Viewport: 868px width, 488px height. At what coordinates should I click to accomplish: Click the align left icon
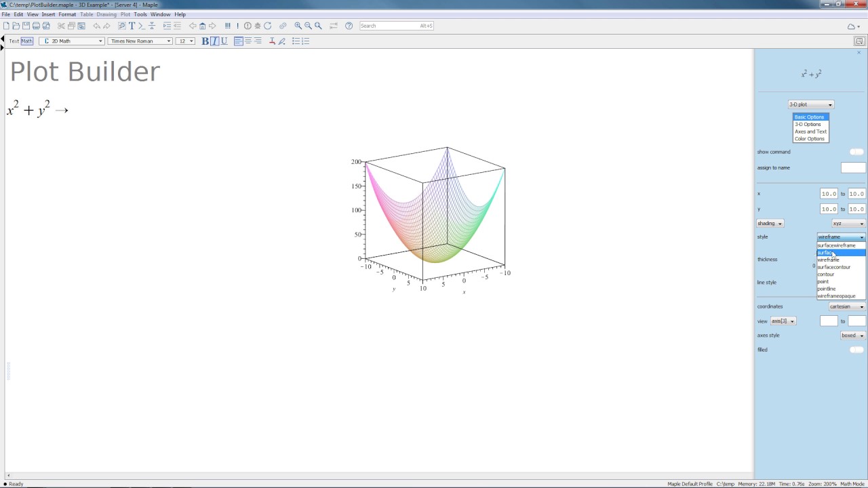click(x=239, y=41)
